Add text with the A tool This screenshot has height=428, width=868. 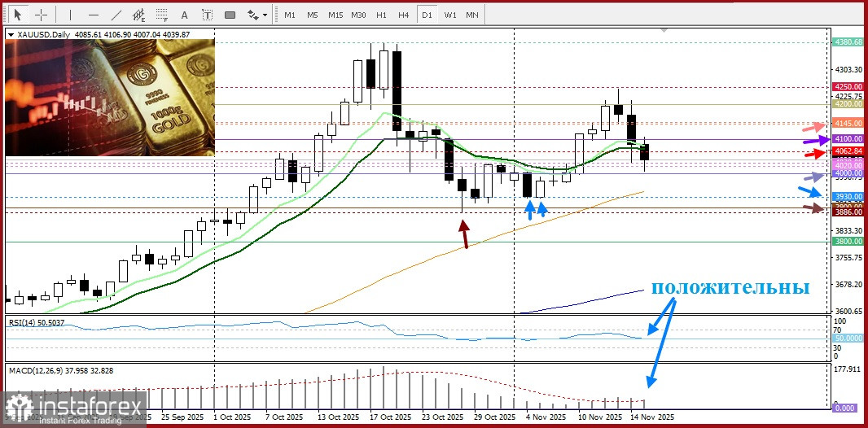185,15
